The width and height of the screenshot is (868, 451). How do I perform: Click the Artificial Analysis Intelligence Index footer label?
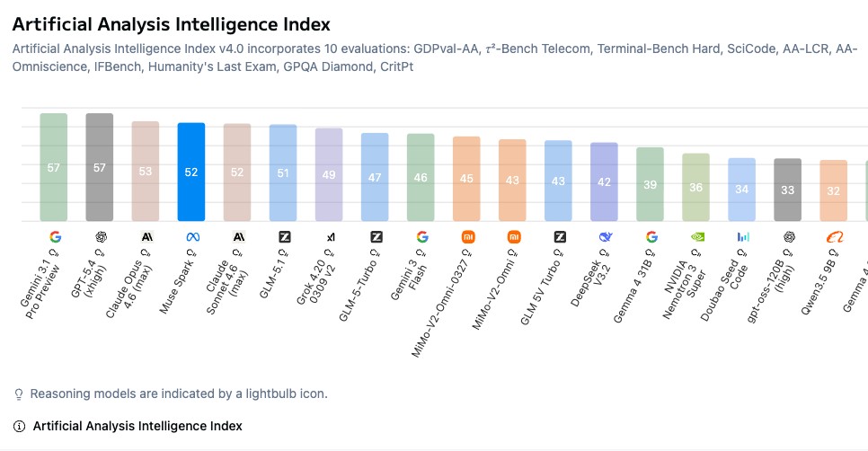[x=137, y=426]
